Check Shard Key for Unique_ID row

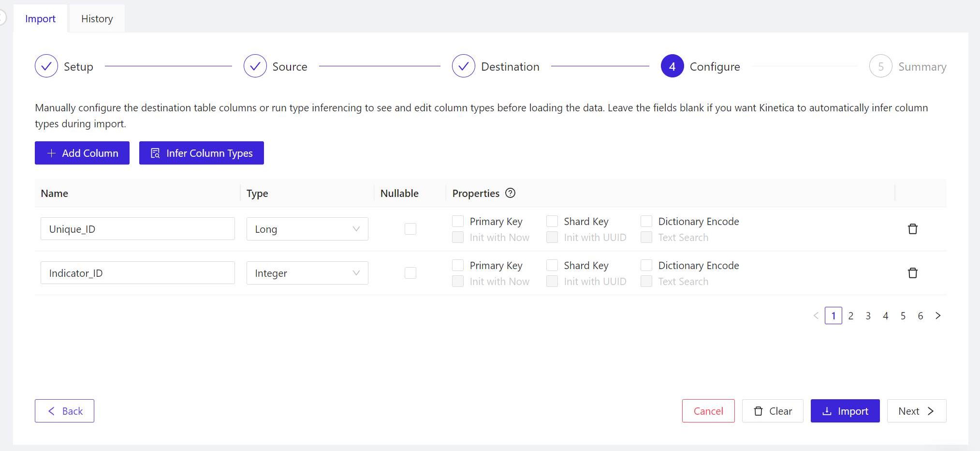pyautogui.click(x=552, y=221)
